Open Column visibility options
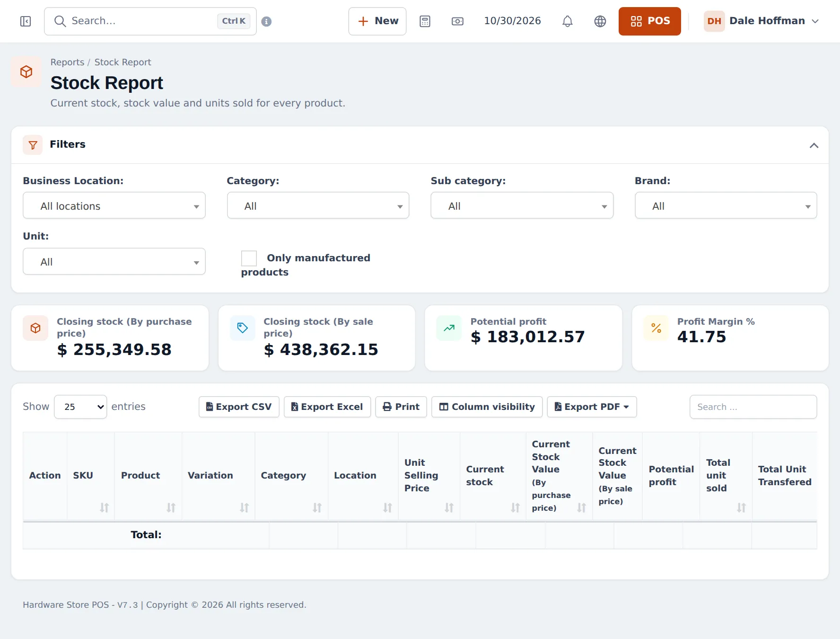Viewport: 840px width, 639px height. point(487,407)
